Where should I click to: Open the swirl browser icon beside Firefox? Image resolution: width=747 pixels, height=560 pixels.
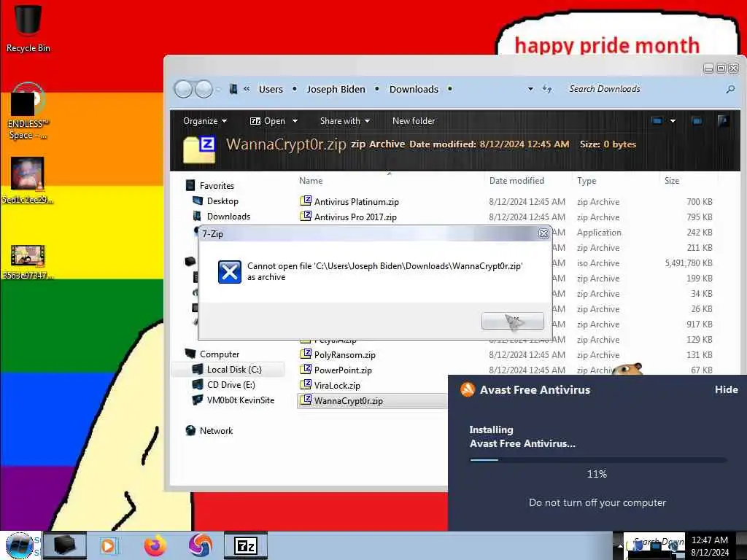pos(200,545)
